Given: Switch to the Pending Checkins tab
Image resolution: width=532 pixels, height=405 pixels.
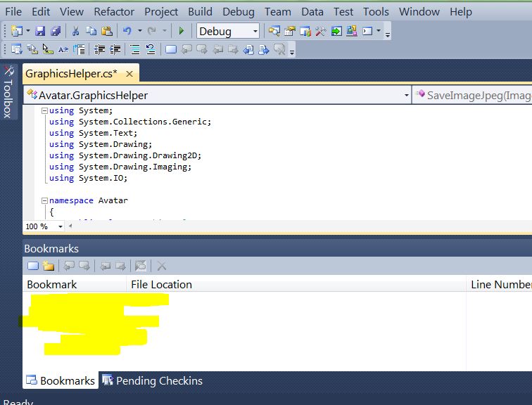Looking at the screenshot, I should tap(152, 380).
